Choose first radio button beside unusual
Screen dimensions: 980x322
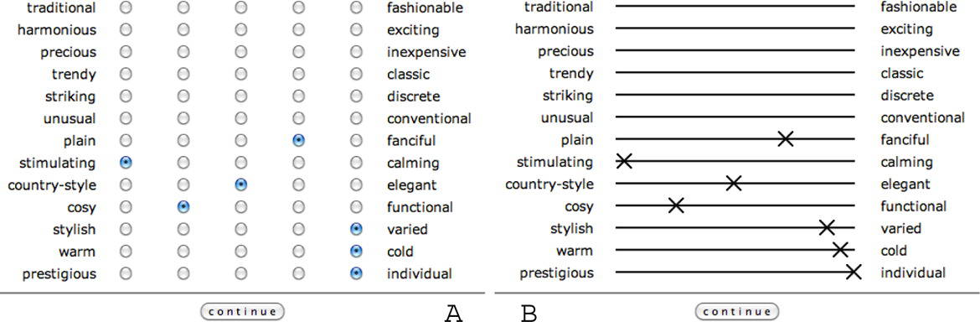[x=126, y=119]
